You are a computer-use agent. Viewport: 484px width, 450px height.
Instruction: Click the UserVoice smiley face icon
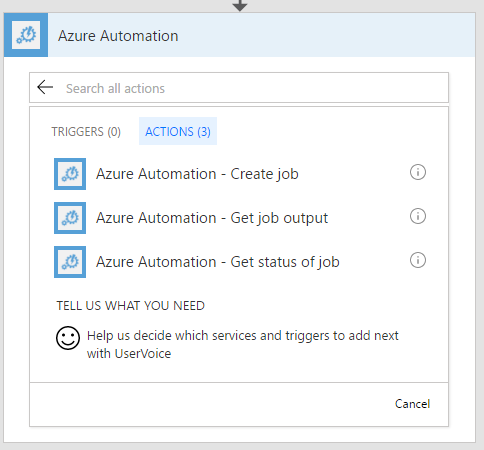pyautogui.click(x=68, y=338)
